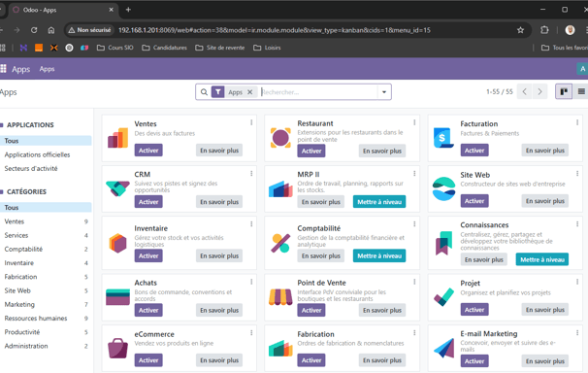Open the Projet card options menu
The height and width of the screenshot is (373, 588).
pyautogui.click(x=577, y=282)
